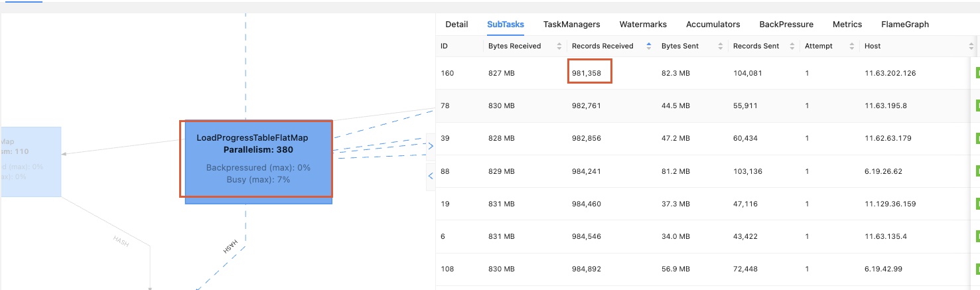
Task: Click Records Sent value 103,136
Action: 747,171
